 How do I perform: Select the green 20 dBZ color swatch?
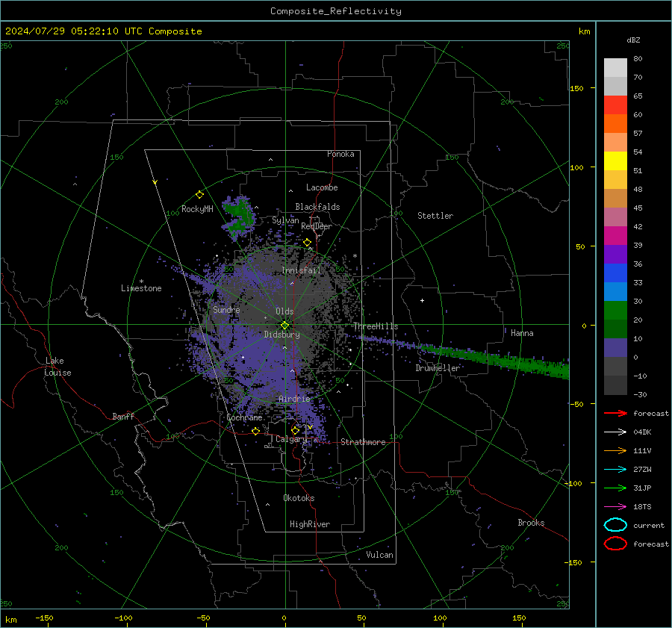point(615,311)
